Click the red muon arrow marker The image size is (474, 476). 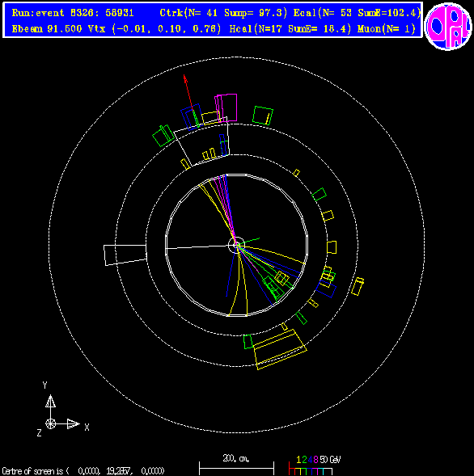tap(188, 93)
